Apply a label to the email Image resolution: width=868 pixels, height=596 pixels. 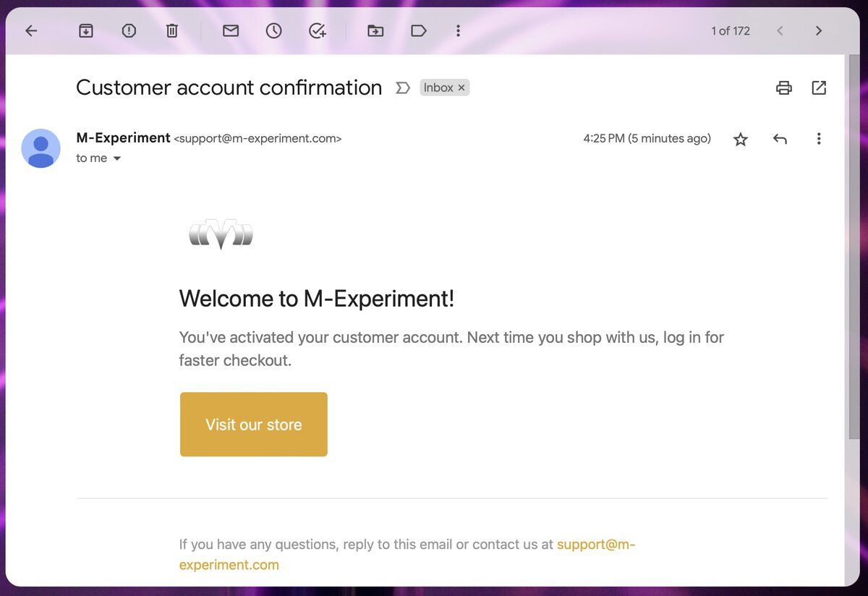click(x=419, y=30)
